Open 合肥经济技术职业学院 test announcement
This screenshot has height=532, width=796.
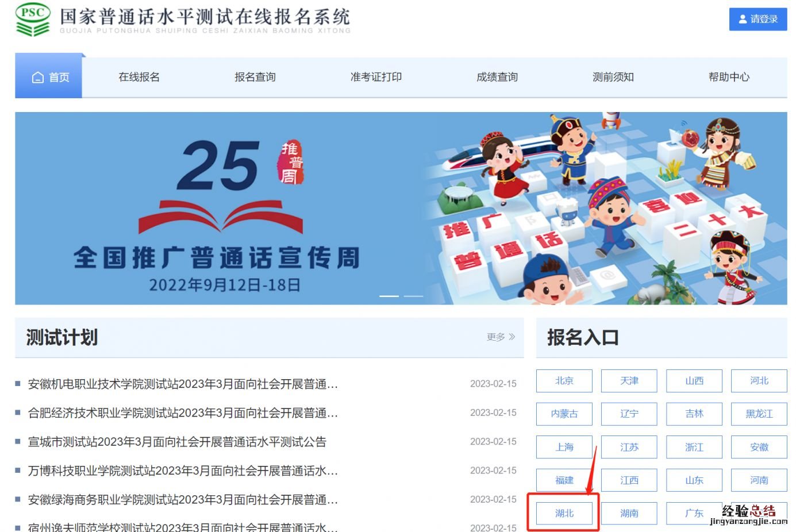[x=183, y=413]
